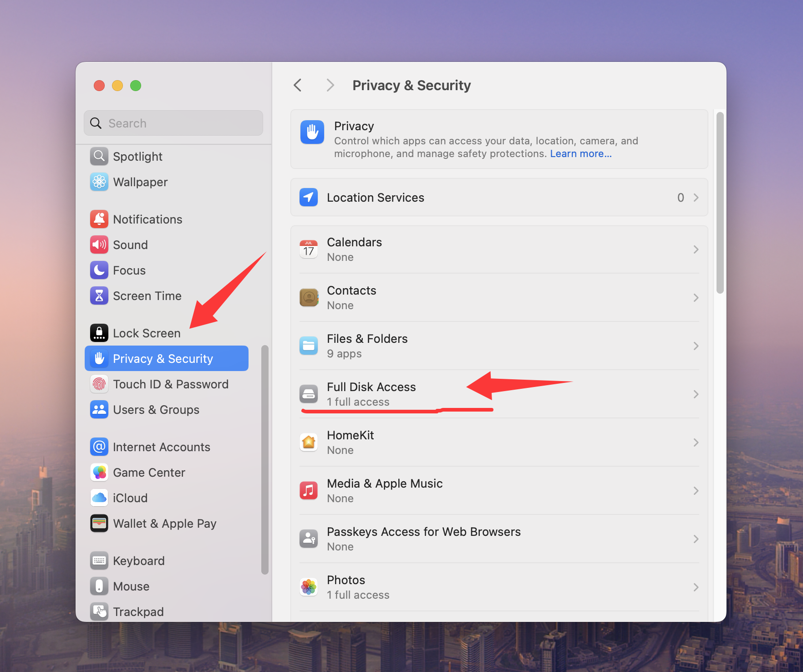
Task: Select the Touch ID fingerprint icon
Action: 99,384
